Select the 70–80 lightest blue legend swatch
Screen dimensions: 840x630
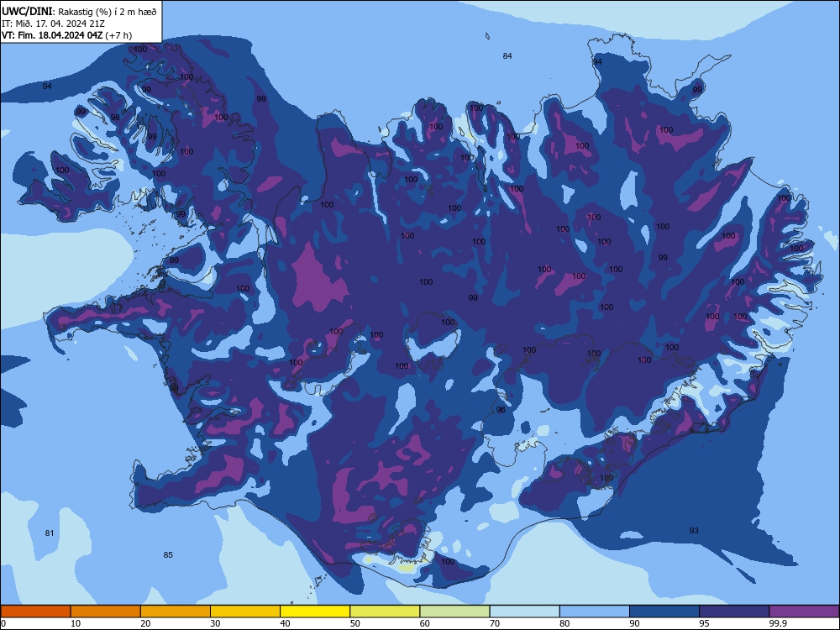click(525, 612)
